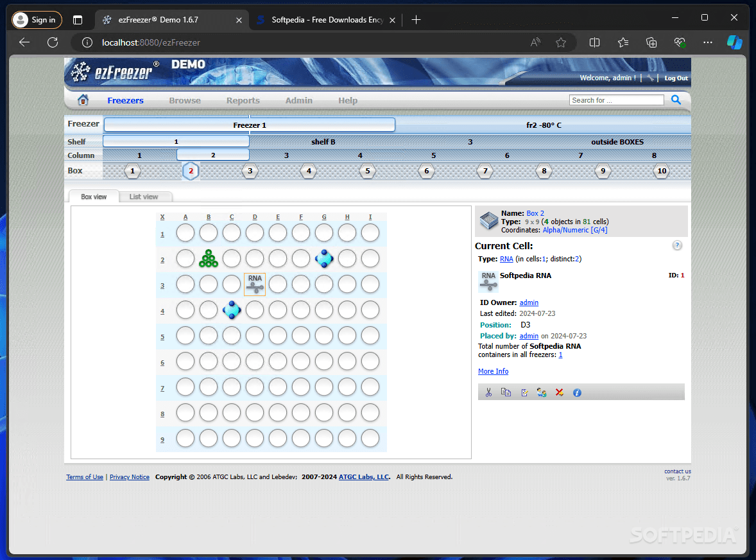The height and width of the screenshot is (560, 756).
Task: Click the Alpha/Numeric [G/4] coordinates link
Action: 575,230
